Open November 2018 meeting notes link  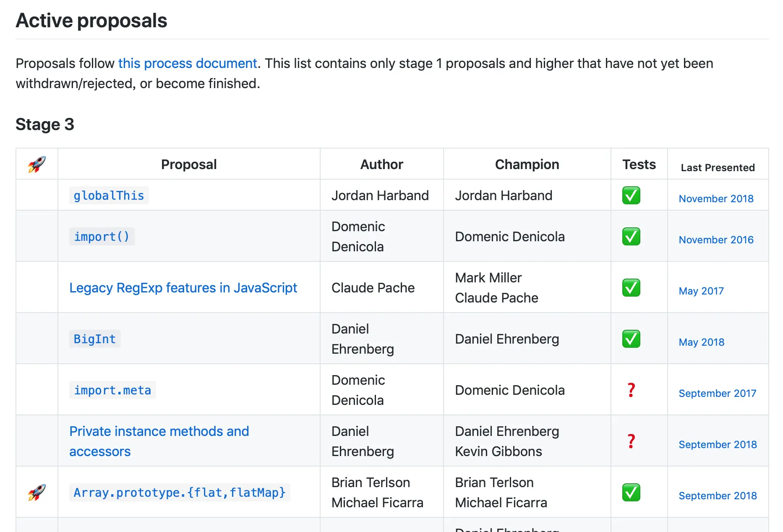point(716,198)
